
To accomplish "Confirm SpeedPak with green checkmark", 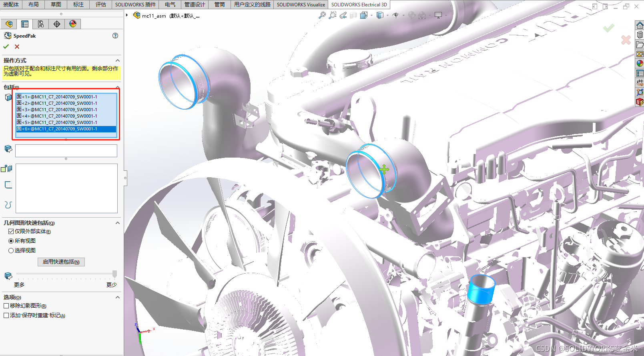I will [x=6, y=46].
